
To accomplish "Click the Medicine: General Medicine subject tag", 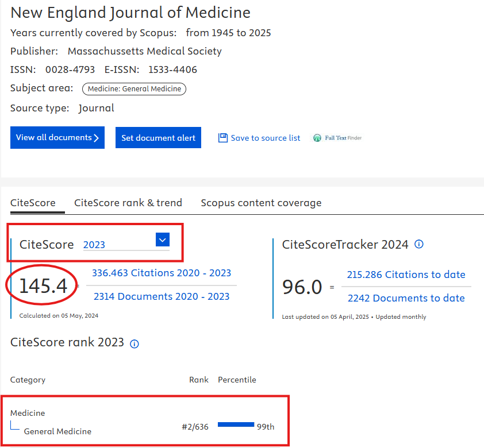I will tap(134, 88).
